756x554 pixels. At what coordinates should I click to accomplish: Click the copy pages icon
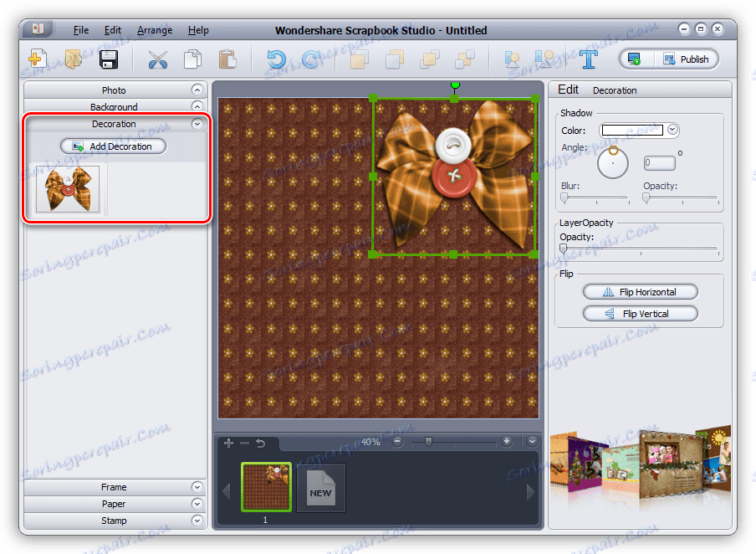pos(193,60)
